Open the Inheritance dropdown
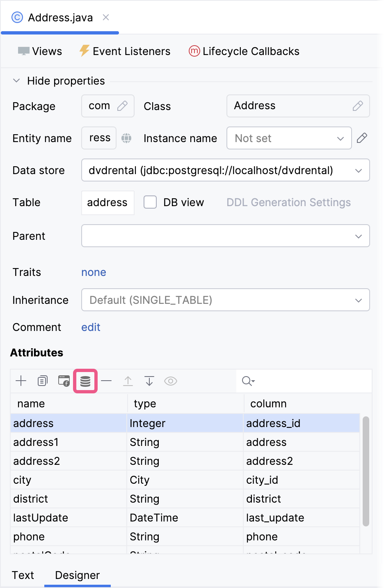The width and height of the screenshot is (384, 588). coord(358,300)
